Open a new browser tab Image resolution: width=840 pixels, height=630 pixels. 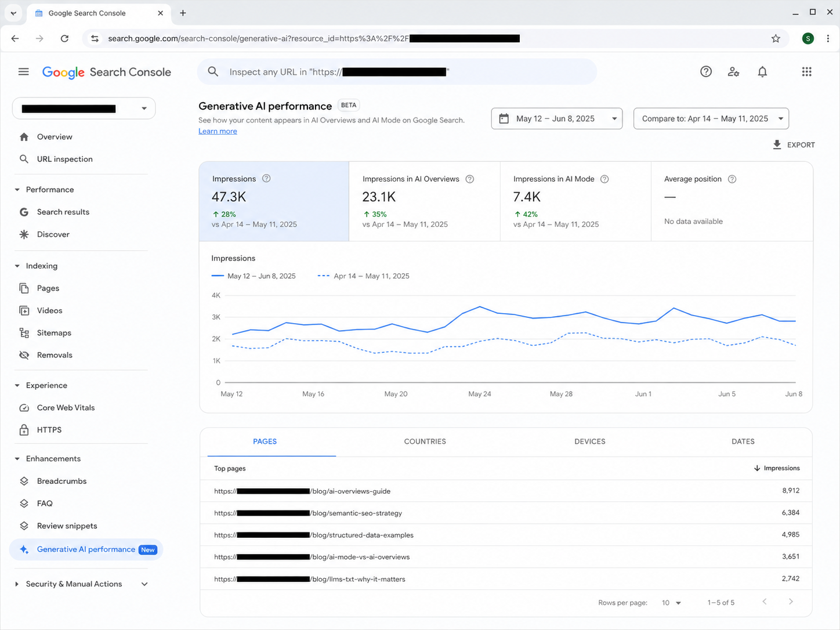183,13
